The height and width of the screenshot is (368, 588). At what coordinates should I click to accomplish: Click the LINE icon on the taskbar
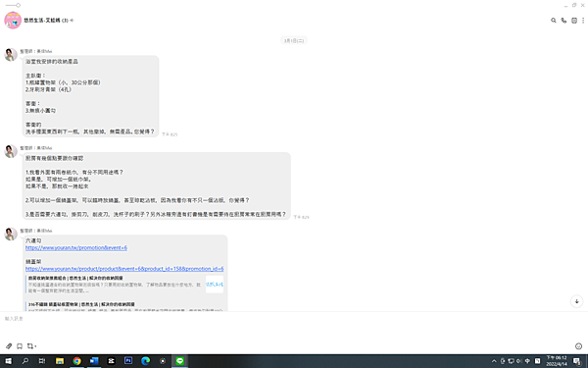pos(180,361)
